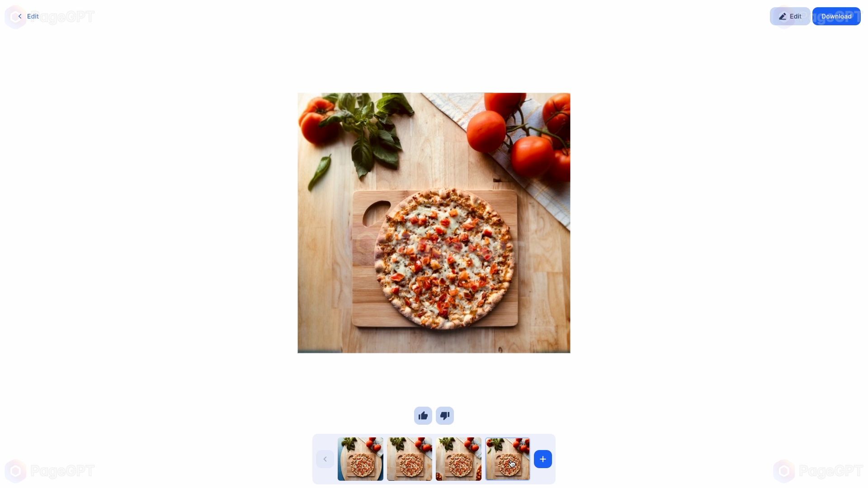868x488 pixels.
Task: Select the second pizza thumbnail
Action: [410, 459]
